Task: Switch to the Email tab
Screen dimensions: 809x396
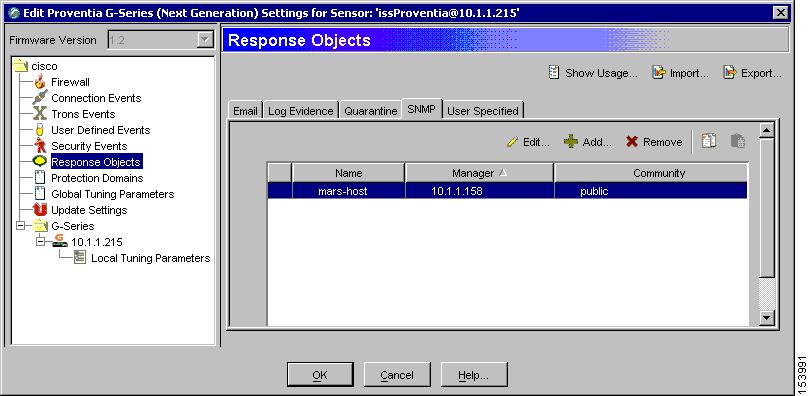Action: [245, 111]
